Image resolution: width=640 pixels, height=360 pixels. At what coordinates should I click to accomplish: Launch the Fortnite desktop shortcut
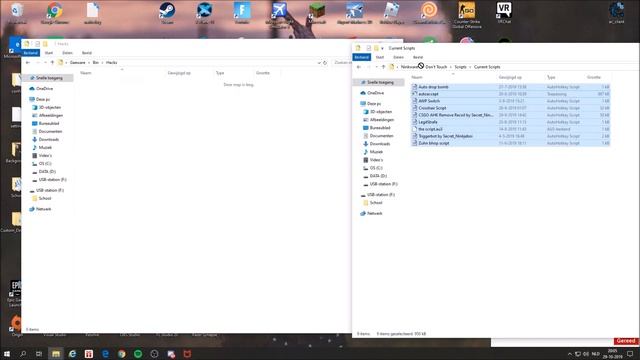pos(242,13)
